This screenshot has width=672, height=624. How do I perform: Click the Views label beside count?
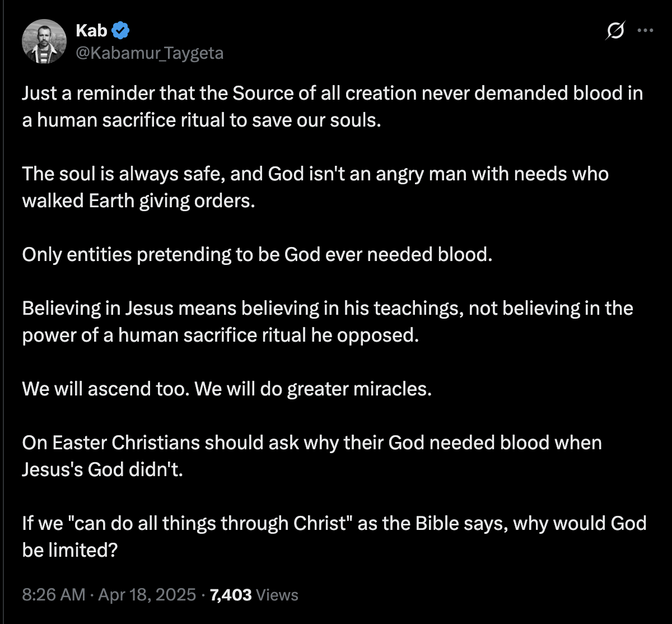(x=277, y=594)
